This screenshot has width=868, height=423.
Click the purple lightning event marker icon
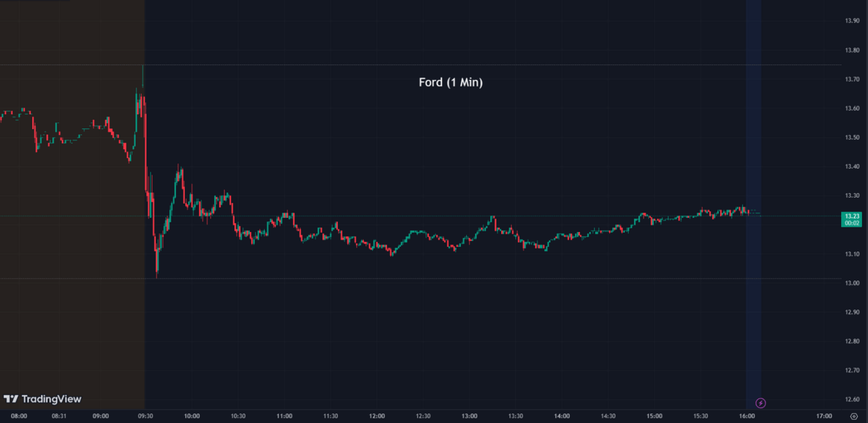point(761,403)
